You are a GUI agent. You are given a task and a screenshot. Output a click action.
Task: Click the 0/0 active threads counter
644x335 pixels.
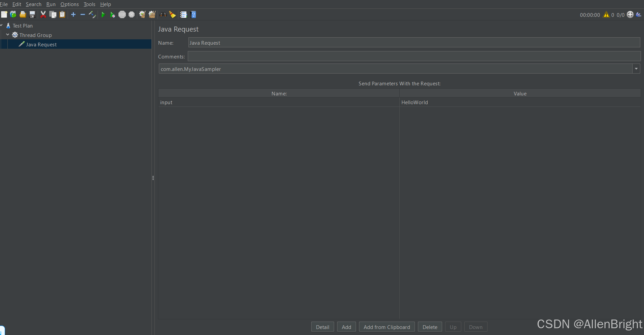620,15
